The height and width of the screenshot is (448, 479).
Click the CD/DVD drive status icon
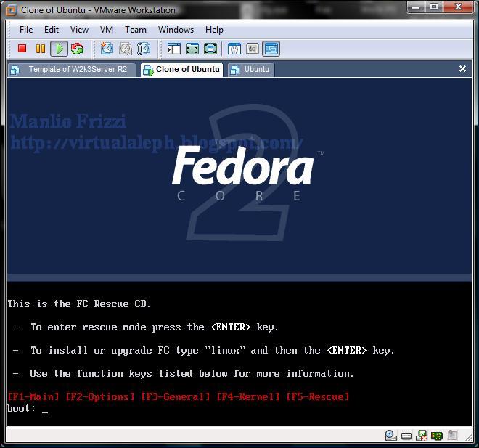(390, 436)
